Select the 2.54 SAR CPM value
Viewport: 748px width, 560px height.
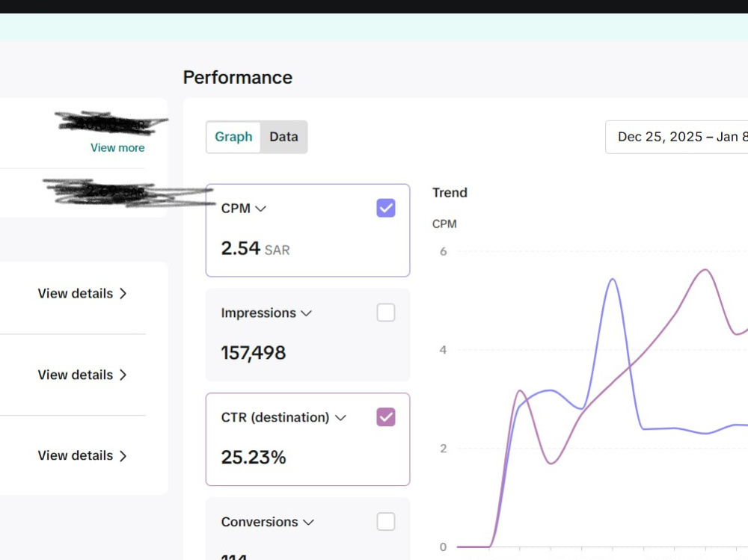(255, 248)
